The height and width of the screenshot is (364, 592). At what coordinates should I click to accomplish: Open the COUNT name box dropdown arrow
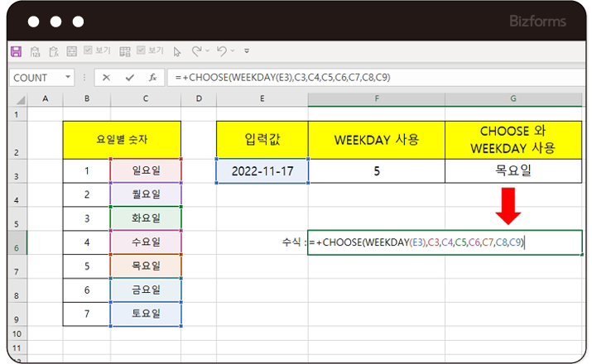pos(68,77)
